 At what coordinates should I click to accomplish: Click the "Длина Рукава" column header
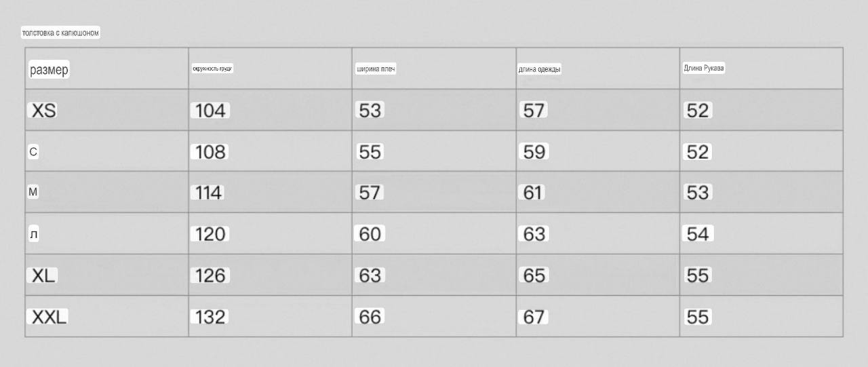[x=704, y=68]
